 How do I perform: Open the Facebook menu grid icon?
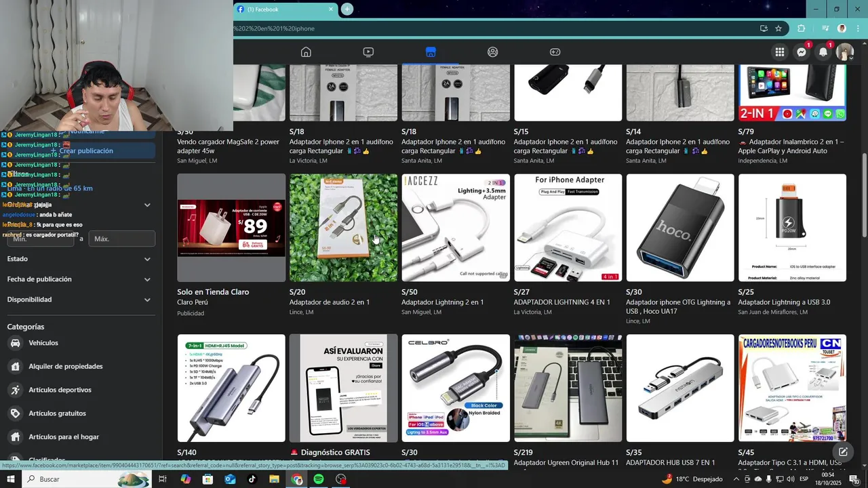tap(780, 52)
